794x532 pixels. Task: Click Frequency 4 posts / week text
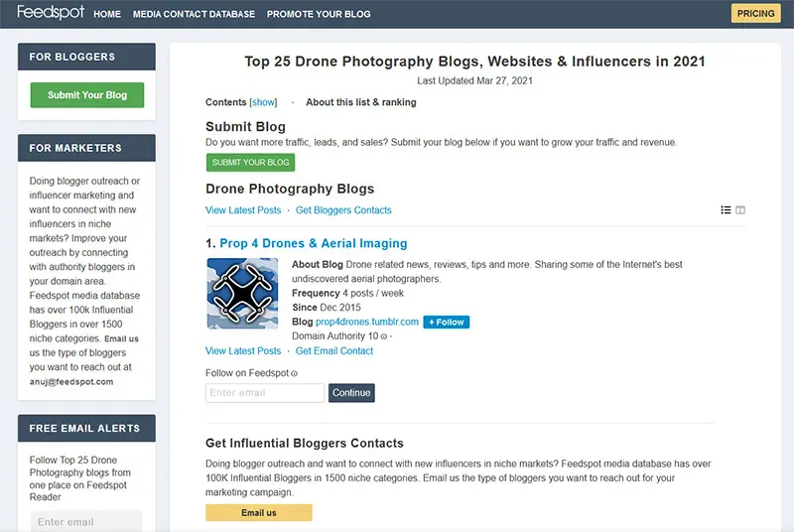[348, 293]
